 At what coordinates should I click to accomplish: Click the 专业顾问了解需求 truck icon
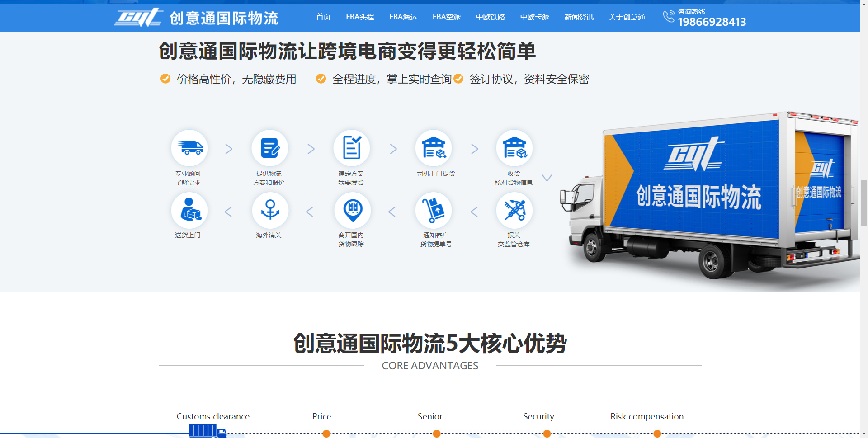(x=189, y=148)
